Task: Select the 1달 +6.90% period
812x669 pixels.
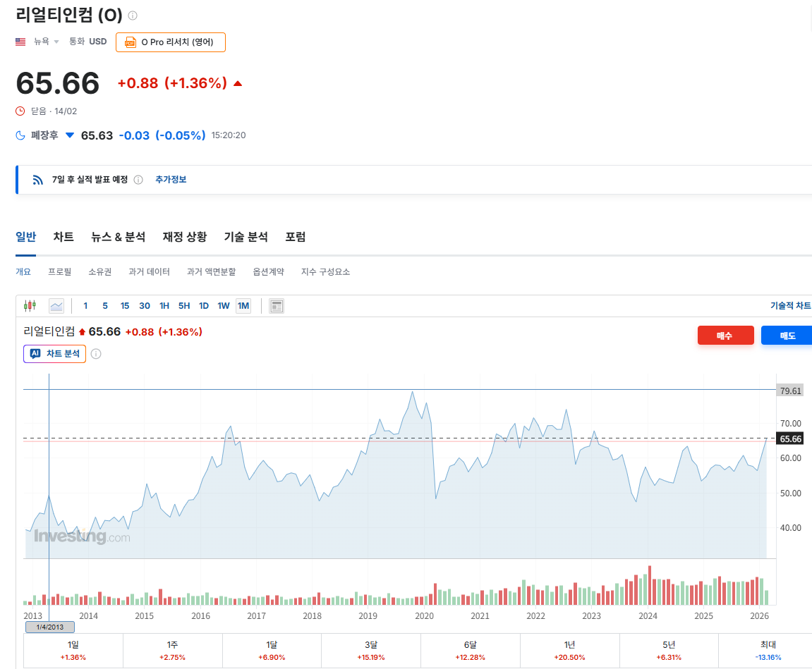Action: (272, 651)
